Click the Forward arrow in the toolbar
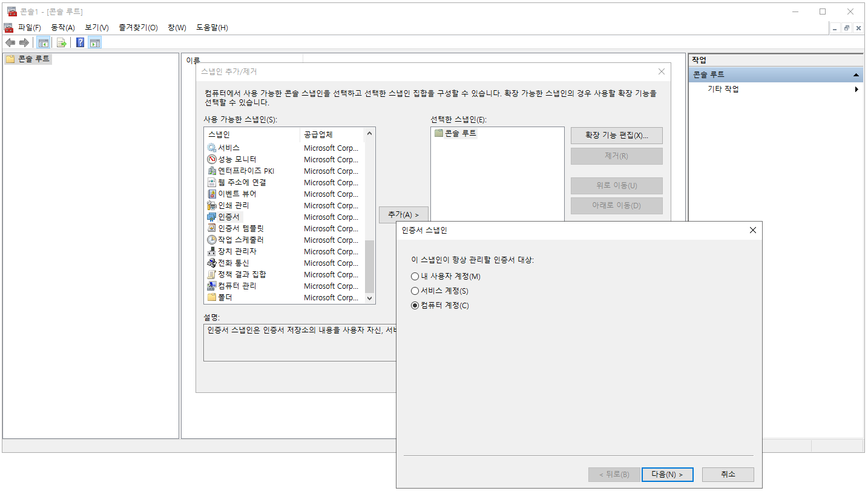868x491 pixels. [x=24, y=42]
